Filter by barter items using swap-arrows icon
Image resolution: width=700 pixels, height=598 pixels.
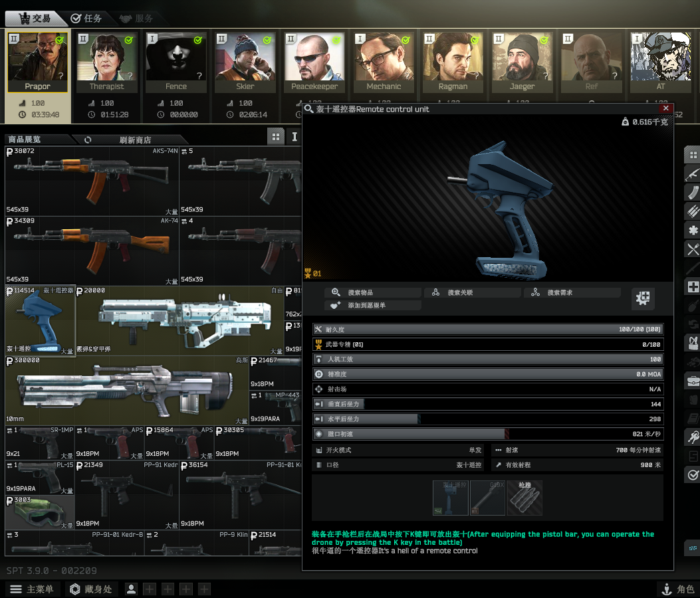pyautogui.click(x=693, y=324)
